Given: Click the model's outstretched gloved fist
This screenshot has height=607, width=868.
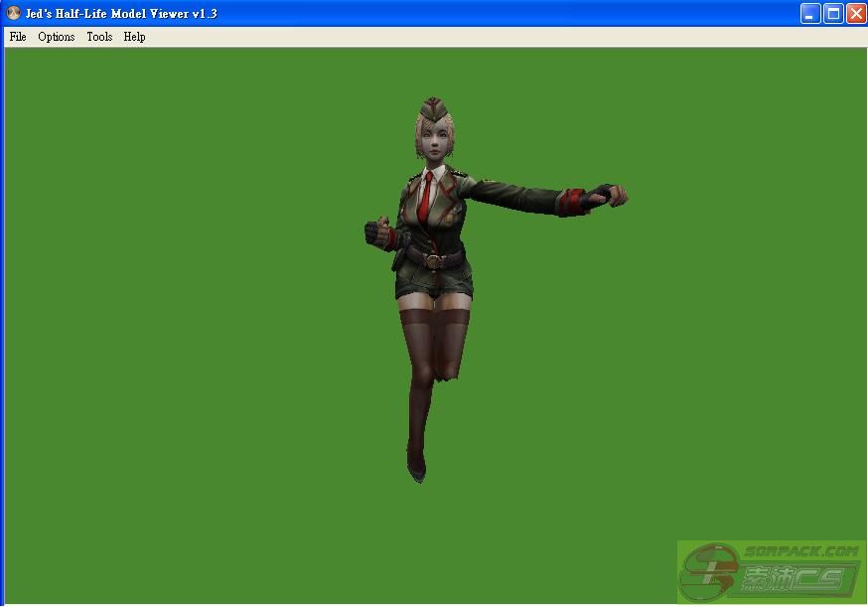Looking at the screenshot, I should [x=608, y=195].
